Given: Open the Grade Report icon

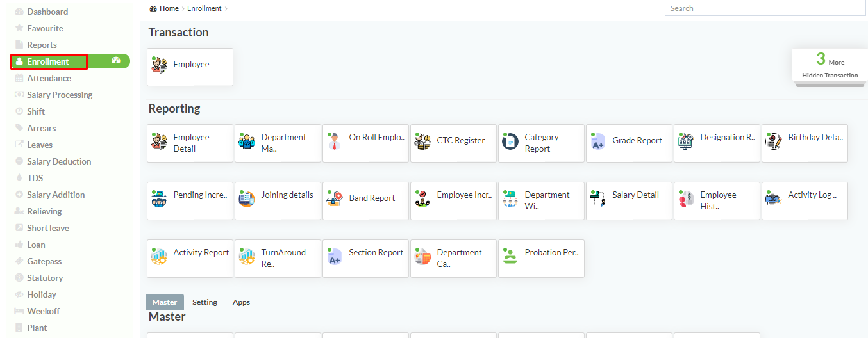Looking at the screenshot, I should tap(598, 141).
